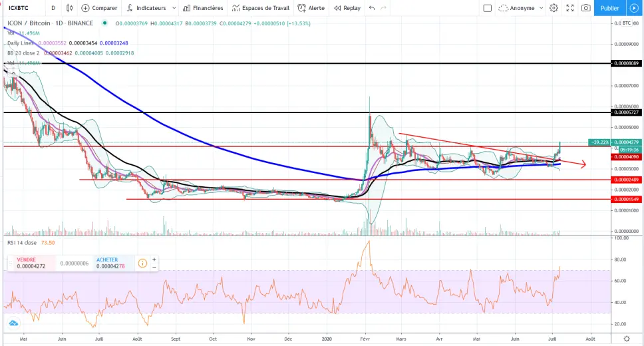Image resolution: width=644 pixels, height=346 pixels.
Task: Click the Oct label on time axis
Action: [213, 339]
